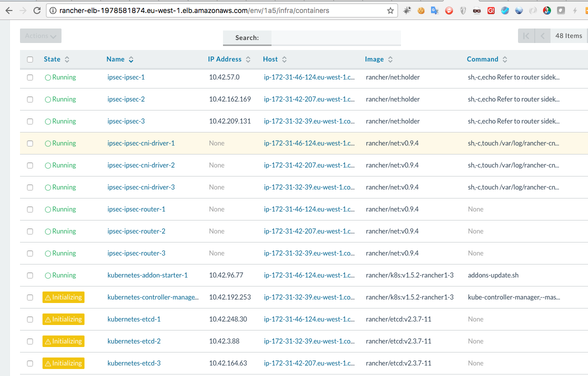The image size is (588, 376).
Task: Open the glasses extension icon
Action: point(477,11)
